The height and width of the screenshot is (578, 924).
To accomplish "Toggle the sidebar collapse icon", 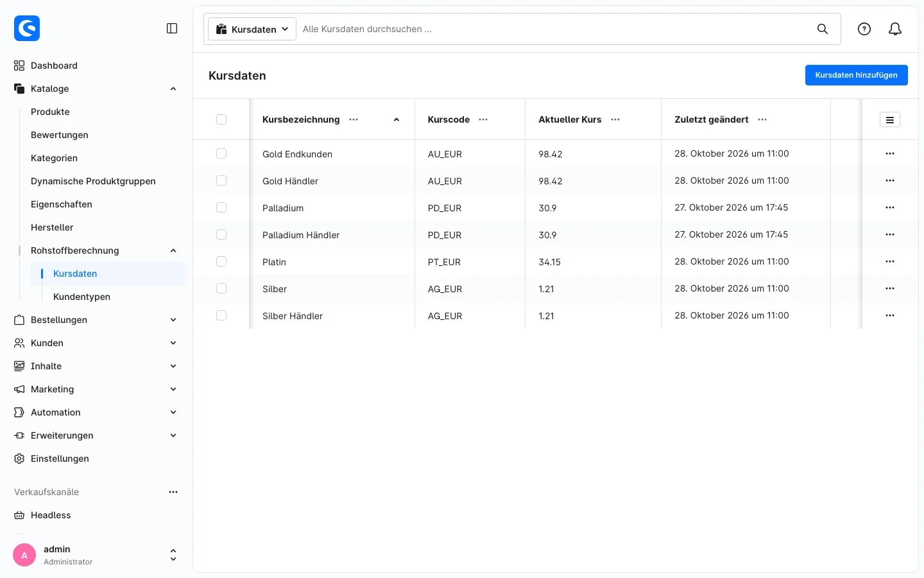I will 172,28.
